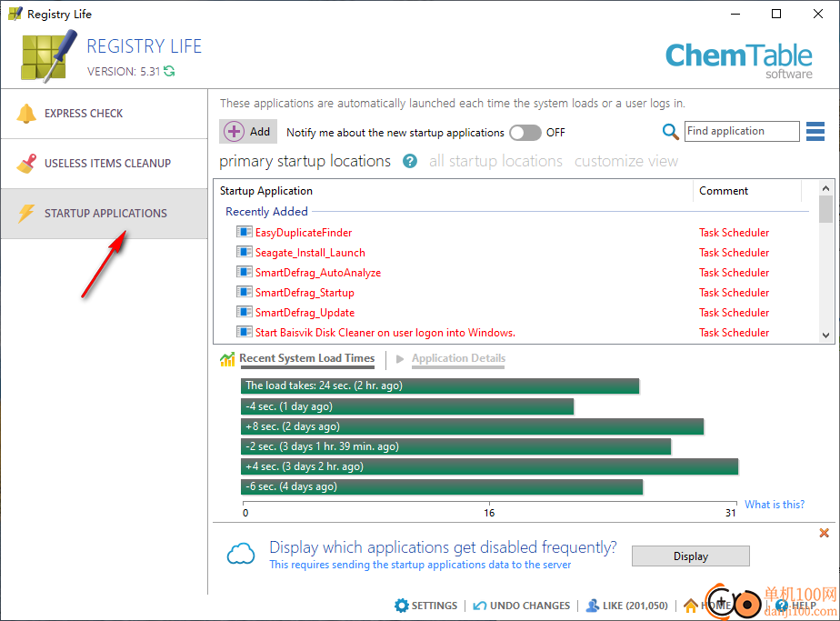Click the Task Scheduler comment for SmartDefrag_Update
This screenshot has height=621, width=840.
coord(734,313)
